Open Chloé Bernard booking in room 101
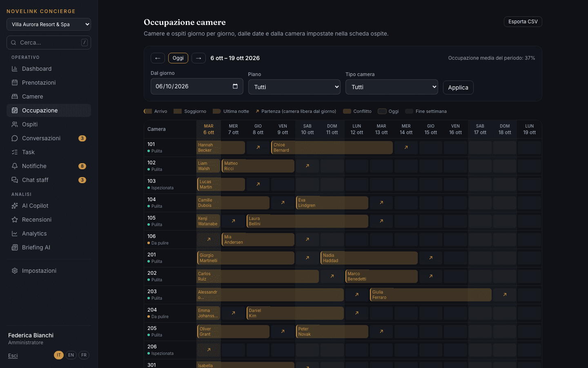Image resolution: width=588 pixels, height=368 pixels. click(332, 148)
